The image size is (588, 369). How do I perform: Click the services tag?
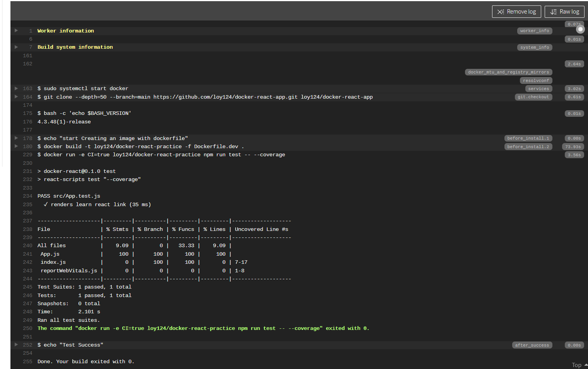(x=538, y=89)
